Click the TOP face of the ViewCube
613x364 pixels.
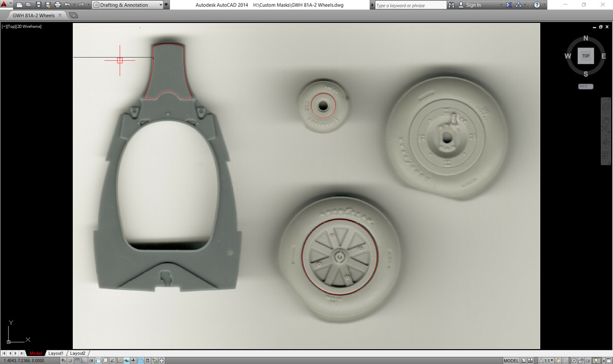(x=585, y=56)
